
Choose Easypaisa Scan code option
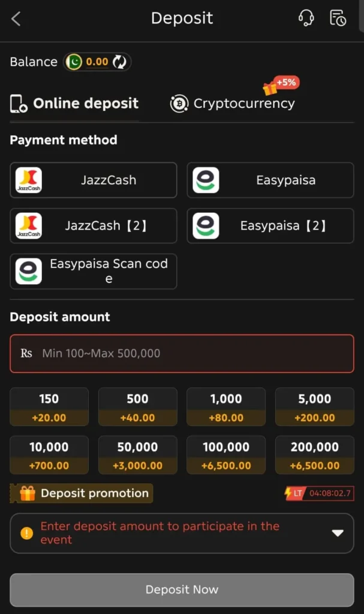coord(94,272)
